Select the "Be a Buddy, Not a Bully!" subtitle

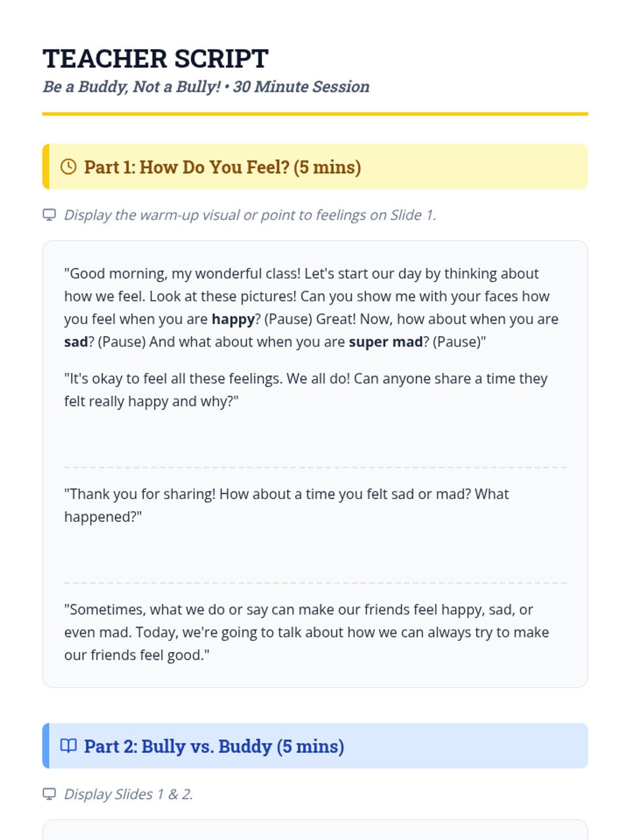tap(206, 87)
